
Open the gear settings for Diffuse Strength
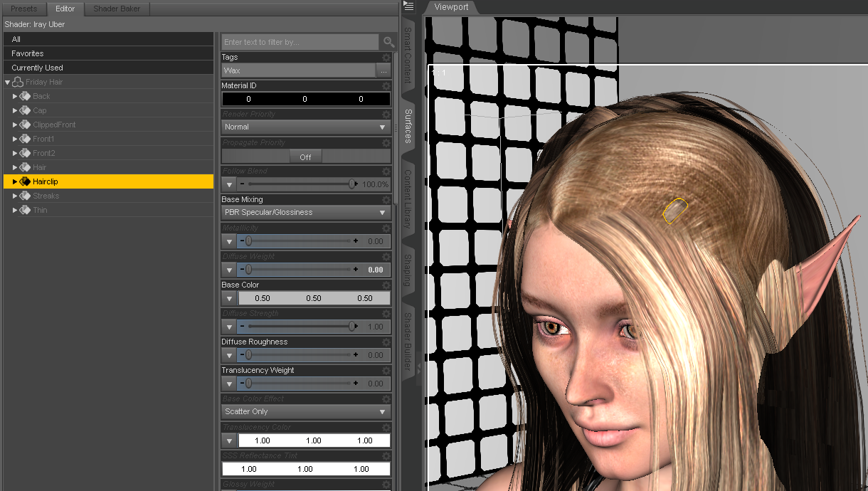(386, 313)
